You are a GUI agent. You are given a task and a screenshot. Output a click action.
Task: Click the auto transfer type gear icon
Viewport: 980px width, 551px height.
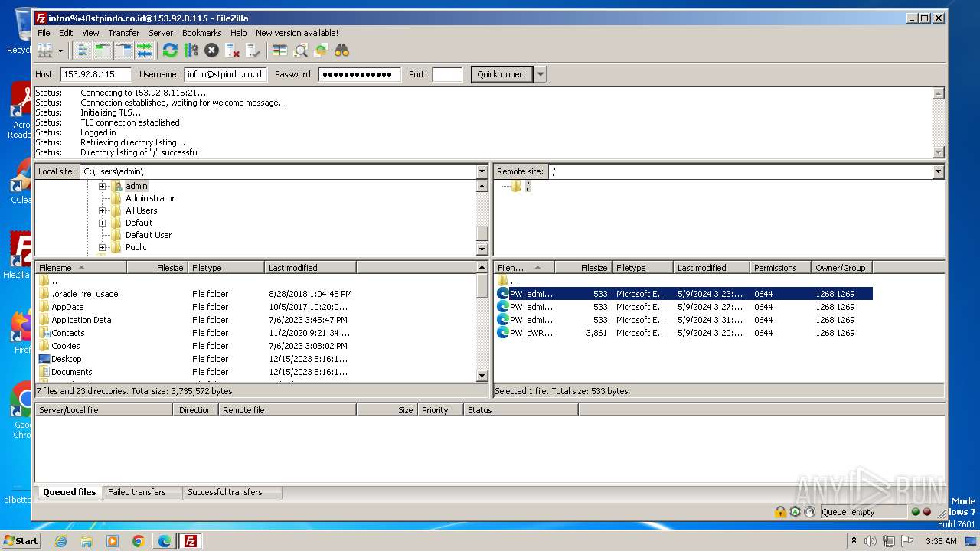795,512
